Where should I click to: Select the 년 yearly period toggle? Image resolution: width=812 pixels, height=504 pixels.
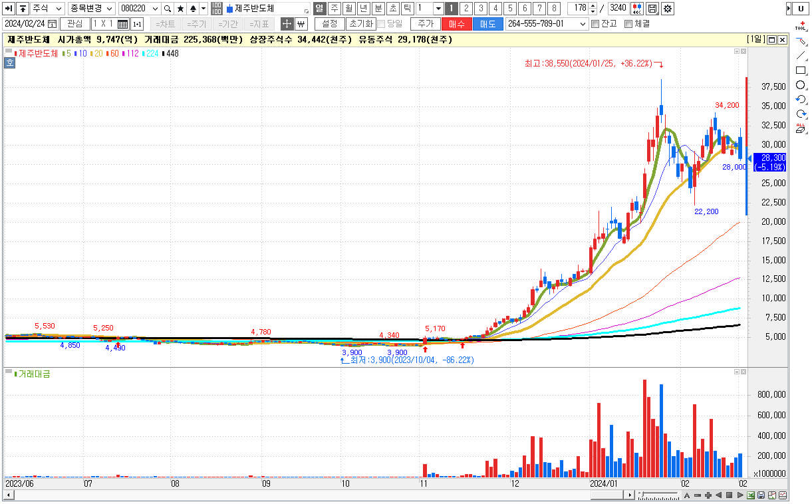point(363,9)
